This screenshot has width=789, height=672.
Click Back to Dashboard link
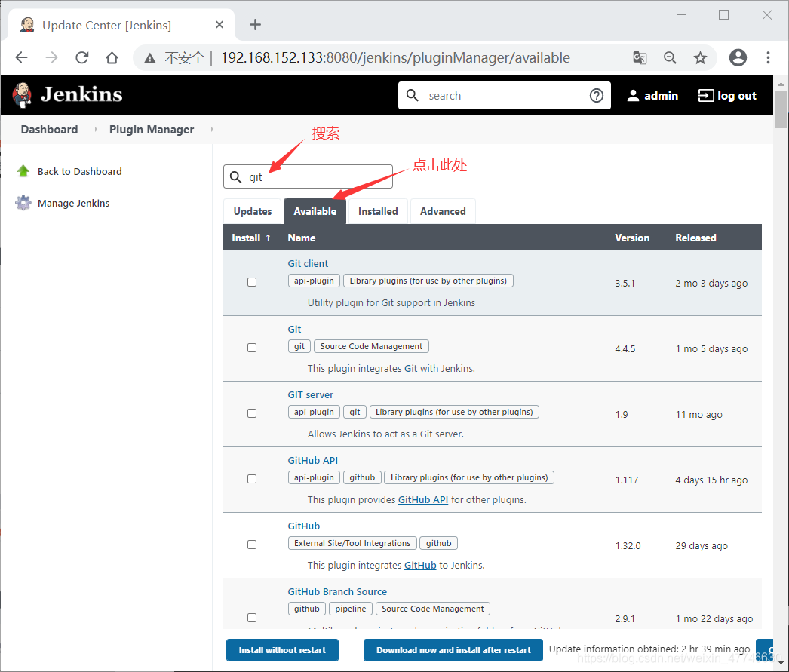pyautogui.click(x=79, y=171)
